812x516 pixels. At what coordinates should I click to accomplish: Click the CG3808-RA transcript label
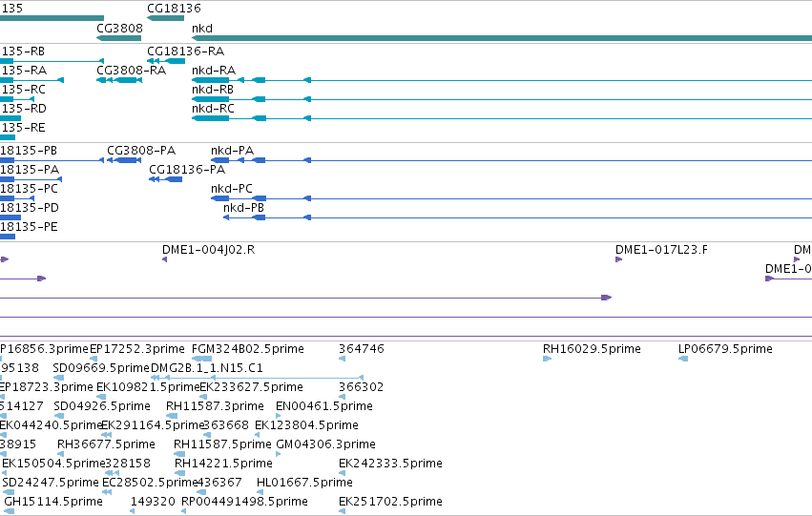pyautogui.click(x=131, y=71)
